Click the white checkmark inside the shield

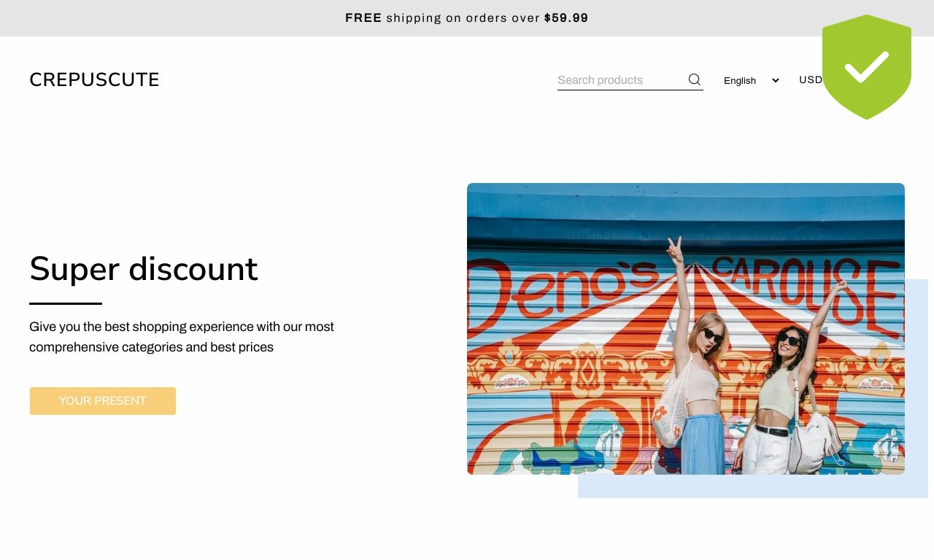(x=867, y=66)
